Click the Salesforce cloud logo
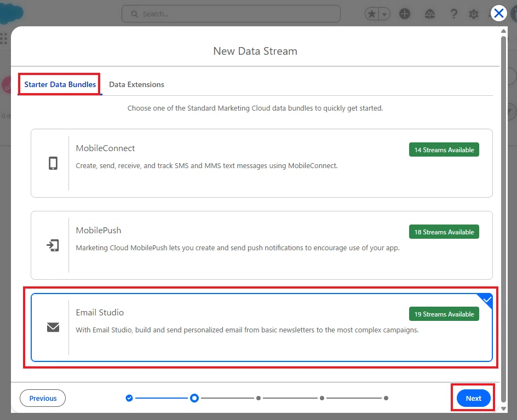 (11, 13)
